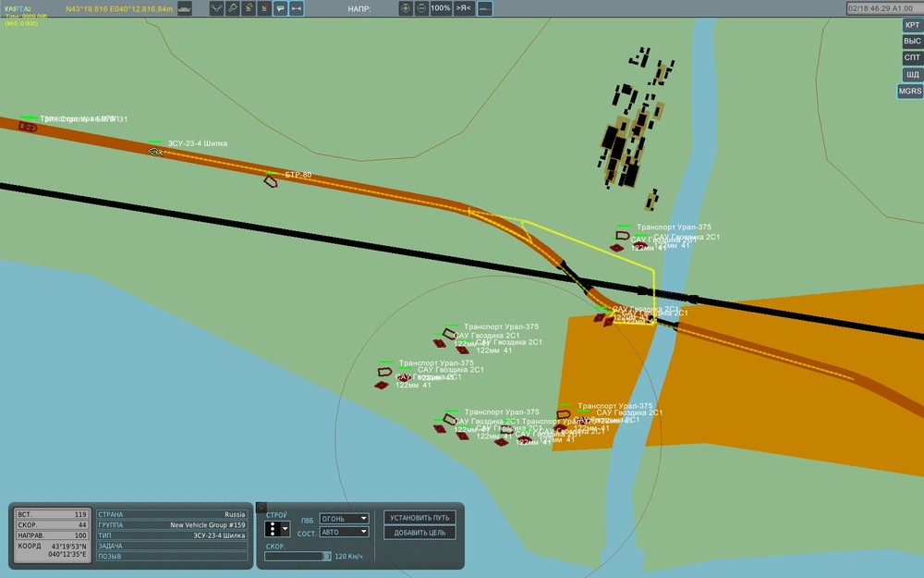The image size is (924, 578).
Task: Select the route path tool icon
Action: (217, 9)
